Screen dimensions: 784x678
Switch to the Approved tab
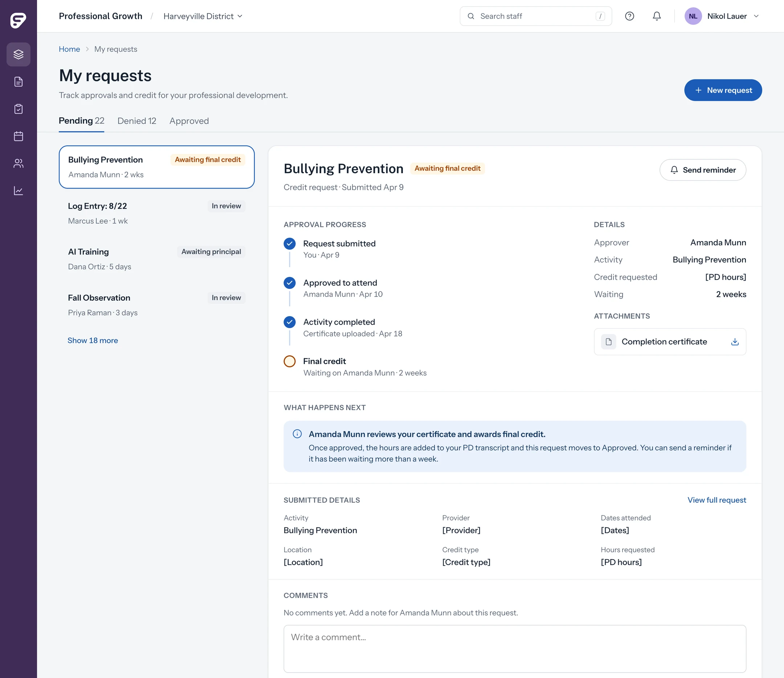coord(189,121)
